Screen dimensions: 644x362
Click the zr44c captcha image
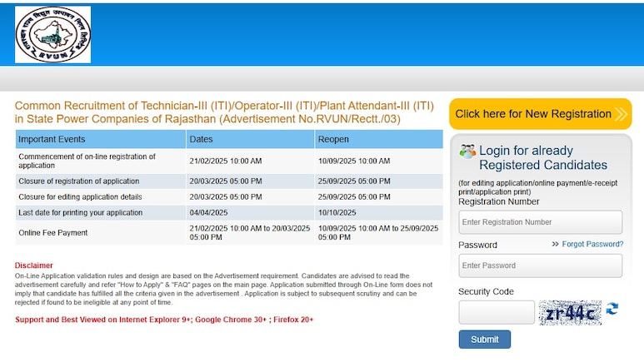(570, 313)
